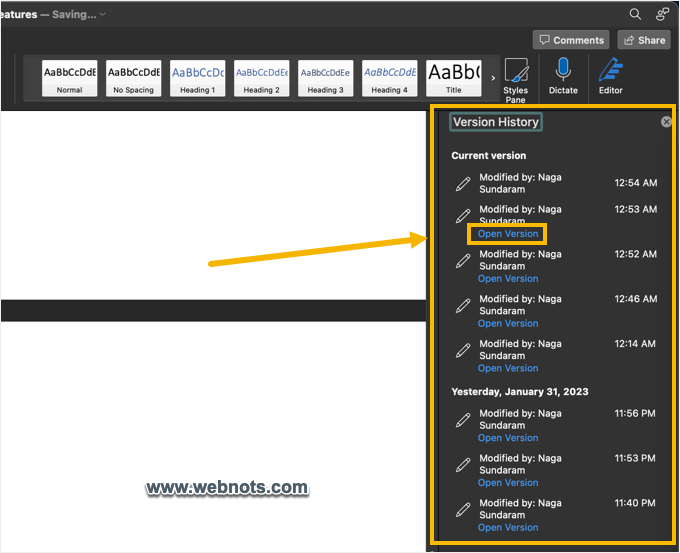This screenshot has height=553, width=680.
Task: Click pencil icon for 11:56 PM version
Action: tap(462, 420)
